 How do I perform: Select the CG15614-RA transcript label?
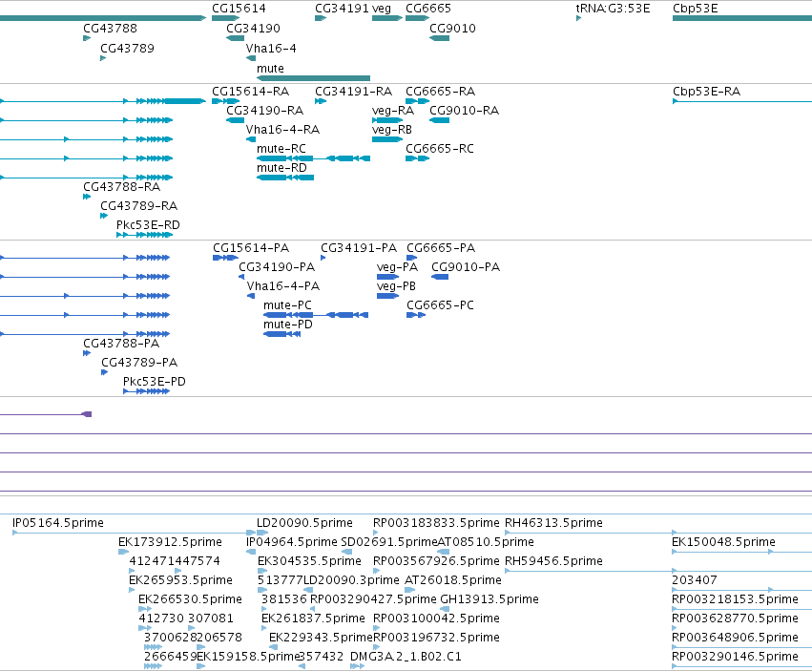251,92
